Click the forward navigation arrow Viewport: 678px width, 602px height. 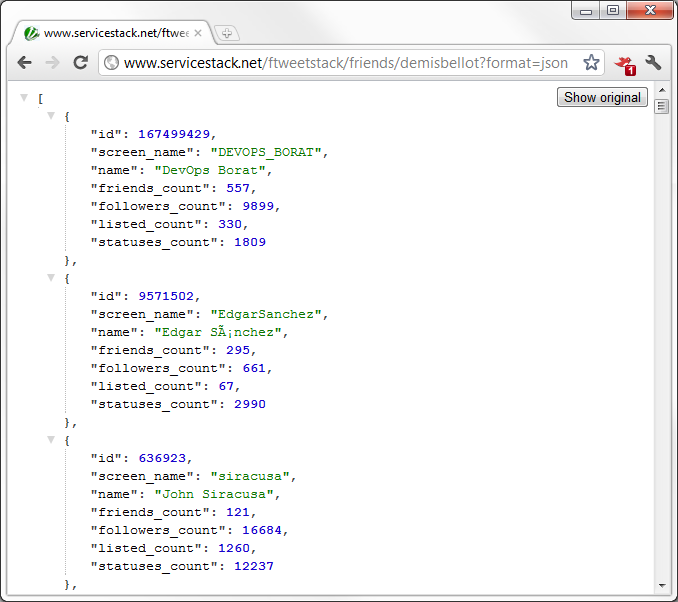52,63
